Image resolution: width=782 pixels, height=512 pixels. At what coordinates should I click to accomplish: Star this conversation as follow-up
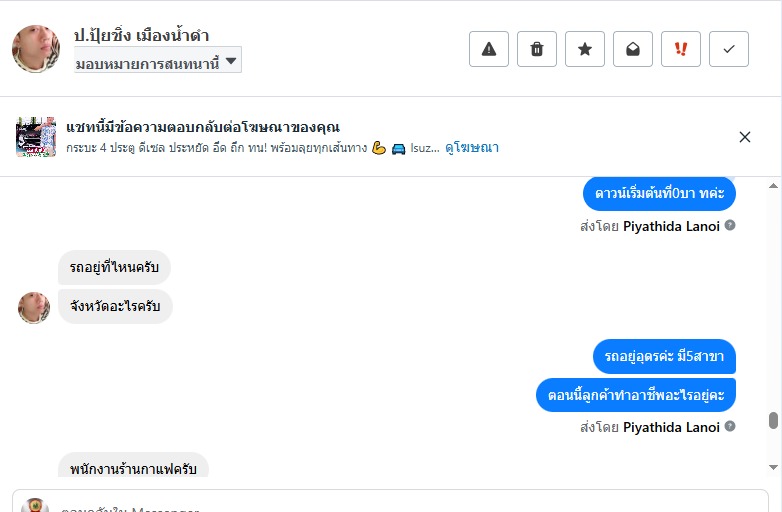point(585,49)
